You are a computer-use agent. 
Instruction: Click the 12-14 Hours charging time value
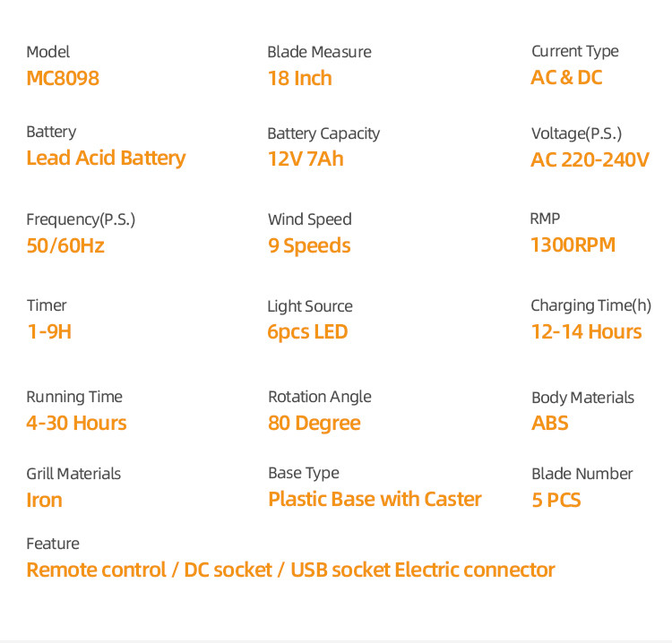point(586,332)
